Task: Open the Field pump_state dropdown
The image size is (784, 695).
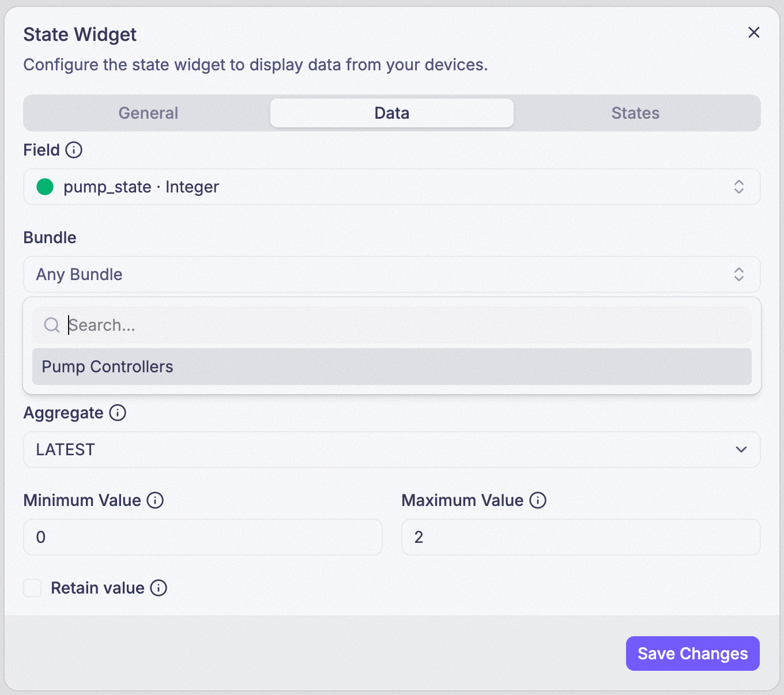Action: point(392,187)
